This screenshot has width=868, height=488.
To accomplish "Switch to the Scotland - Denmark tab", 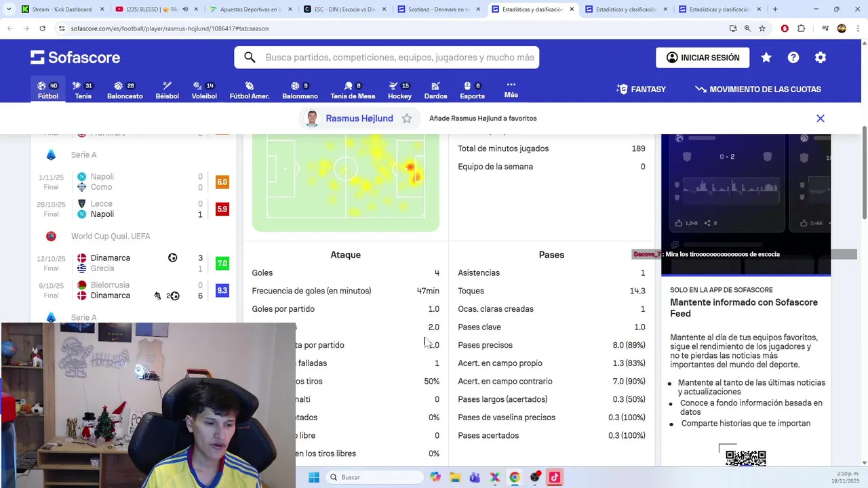I will [x=438, y=9].
